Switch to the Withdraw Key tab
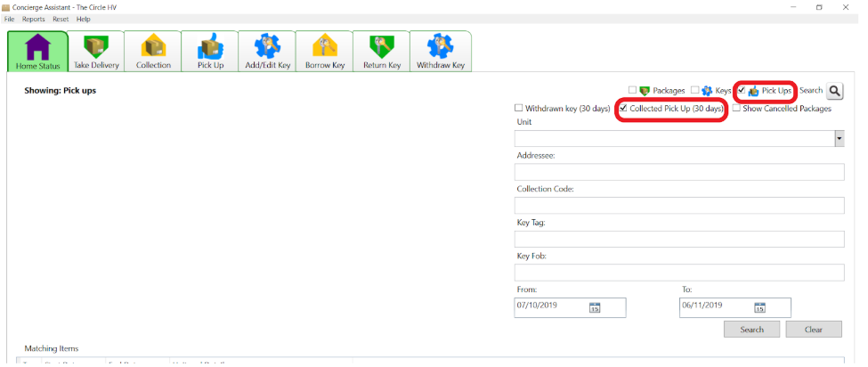Image resolution: width=868 pixels, height=367 pixels. tap(441, 52)
